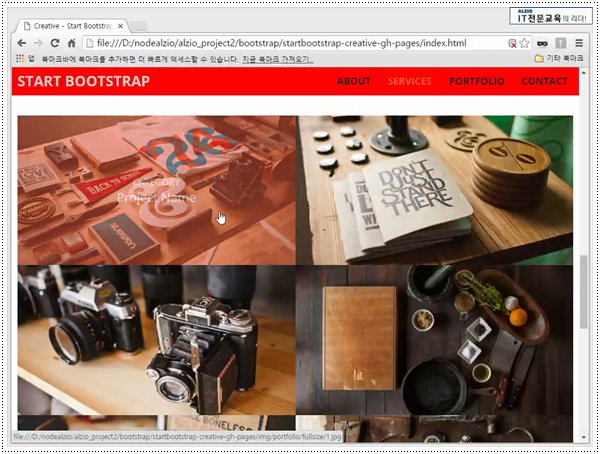Screen dimensions: 600x454
Task: Click the browser forward arrow
Action: coord(38,43)
